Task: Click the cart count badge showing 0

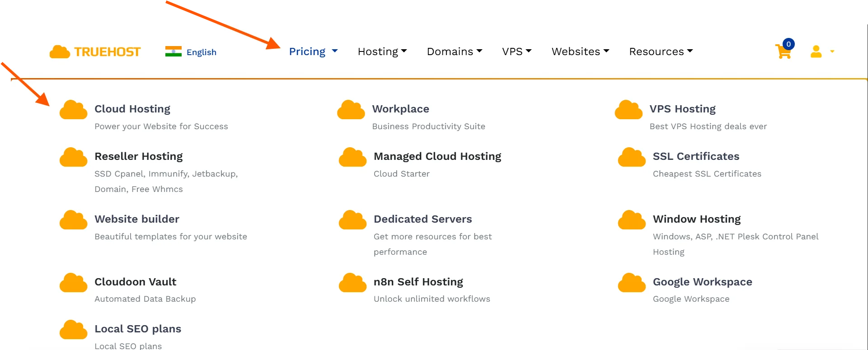Action: tap(788, 44)
